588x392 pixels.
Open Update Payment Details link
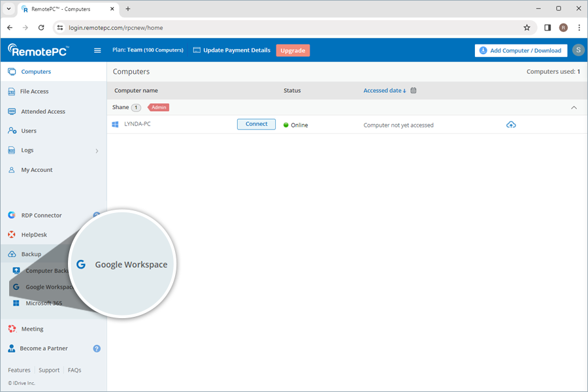tap(232, 50)
